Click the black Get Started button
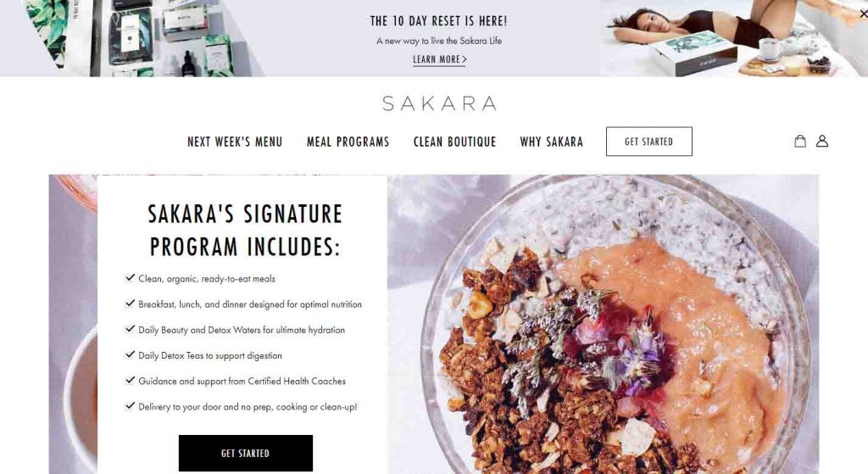This screenshot has height=474, width=868. coord(245,453)
